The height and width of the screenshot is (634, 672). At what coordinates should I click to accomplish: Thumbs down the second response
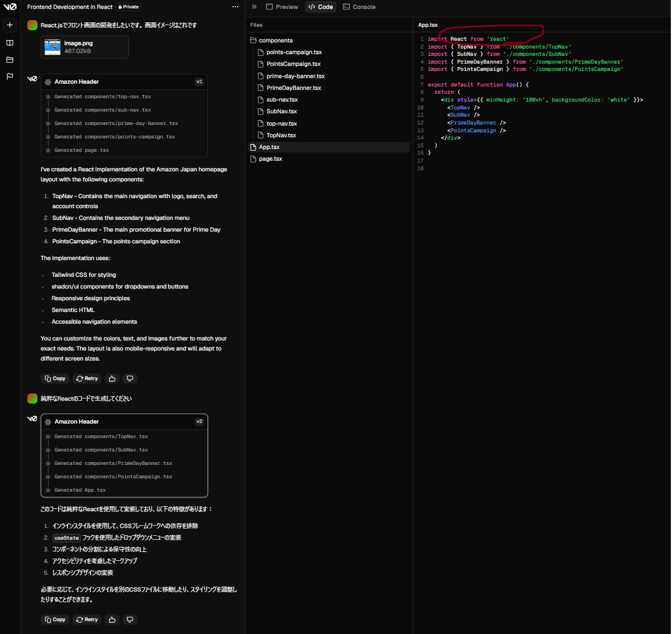coord(130,619)
